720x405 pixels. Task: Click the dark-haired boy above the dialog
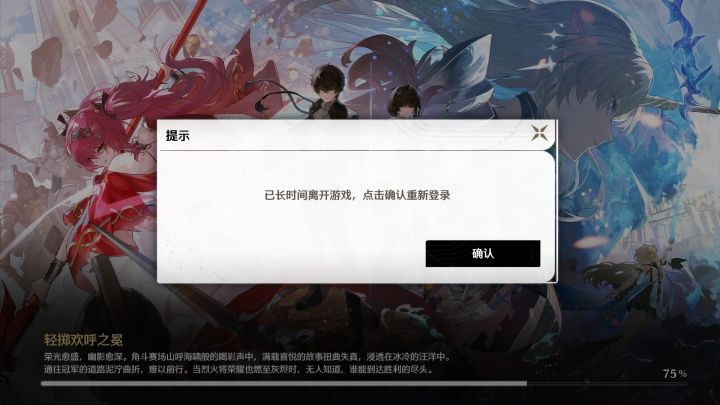[x=327, y=91]
